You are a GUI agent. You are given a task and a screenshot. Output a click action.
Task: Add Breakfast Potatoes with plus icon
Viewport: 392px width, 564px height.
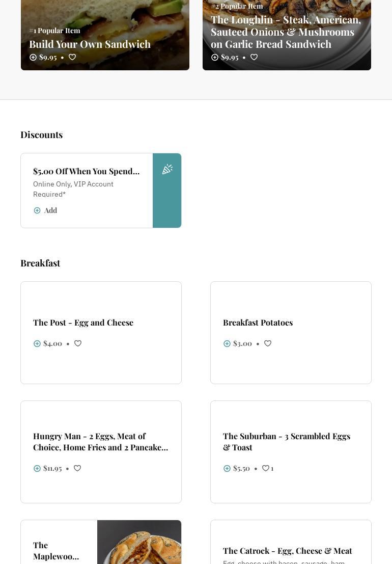click(x=227, y=344)
